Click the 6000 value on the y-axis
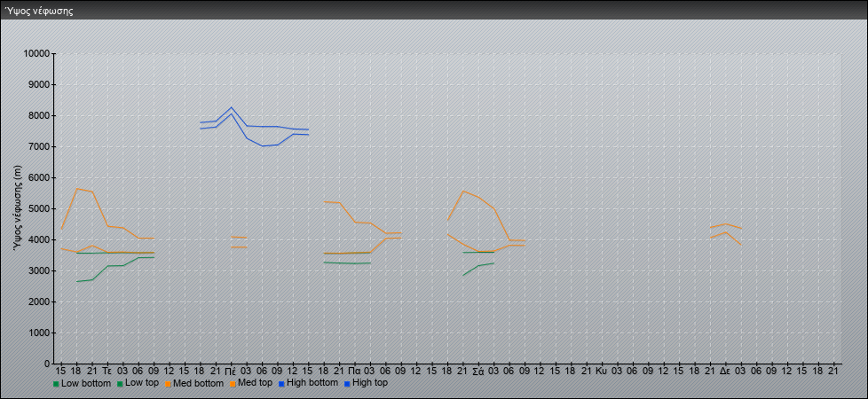This screenshot has height=399, width=868. [x=39, y=177]
